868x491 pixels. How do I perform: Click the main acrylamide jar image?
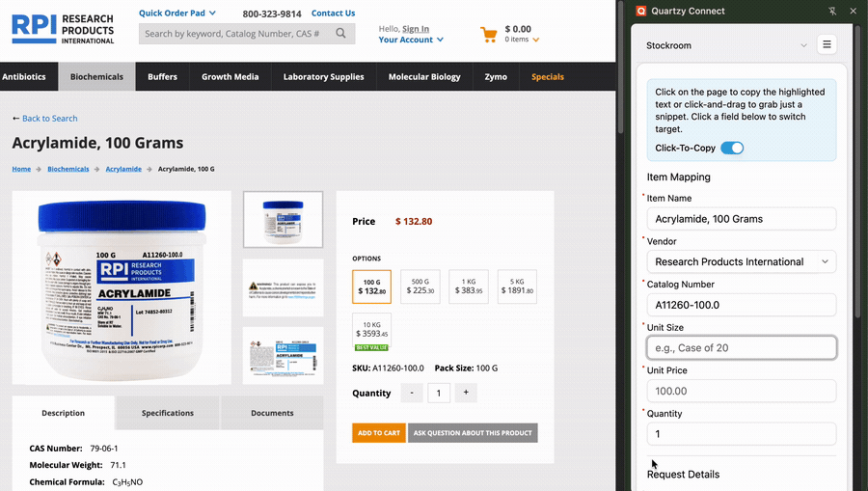tap(122, 287)
